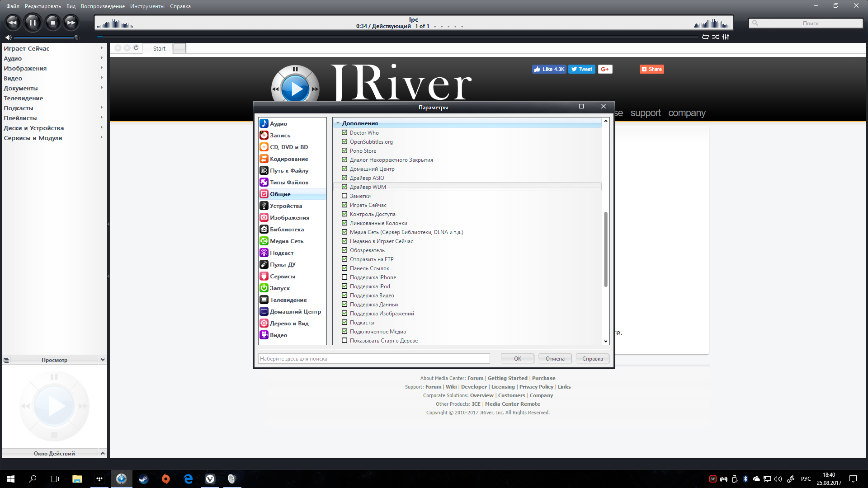This screenshot has width=868, height=488.
Task: Select the Библиотека settings category
Action: point(292,229)
